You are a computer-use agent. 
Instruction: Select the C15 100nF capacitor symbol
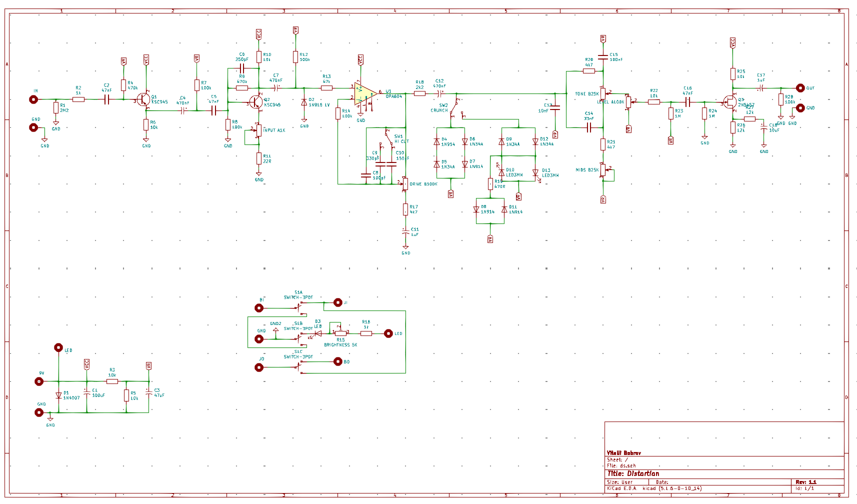click(603, 57)
